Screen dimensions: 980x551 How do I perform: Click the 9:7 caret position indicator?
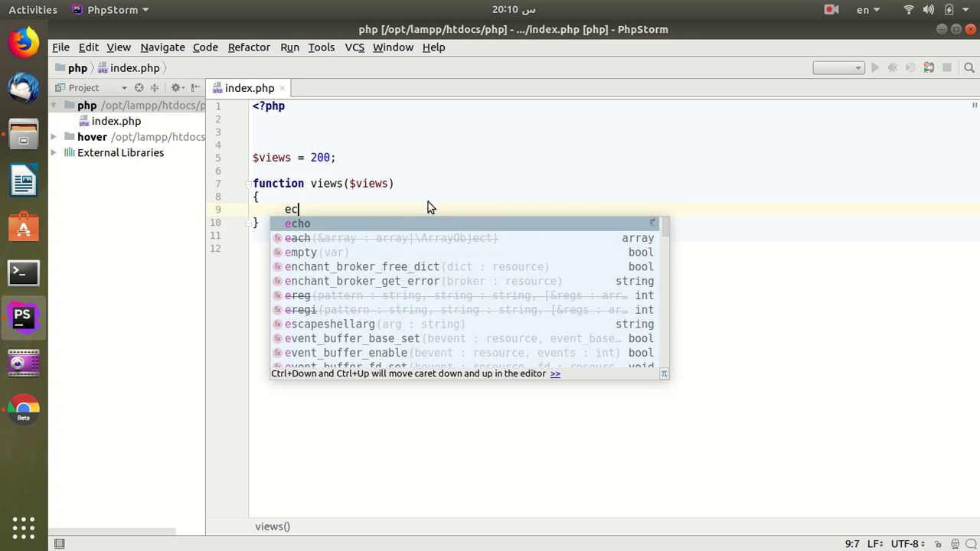coord(852,544)
